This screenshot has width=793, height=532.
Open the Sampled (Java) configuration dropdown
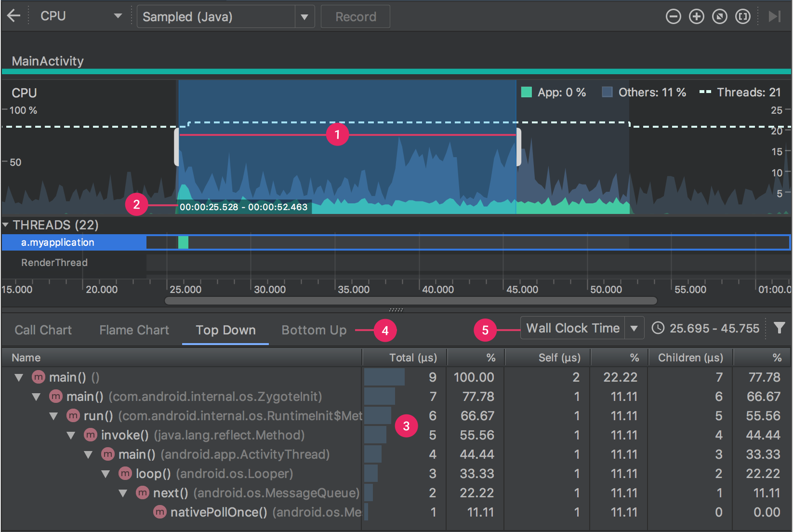pyautogui.click(x=304, y=16)
